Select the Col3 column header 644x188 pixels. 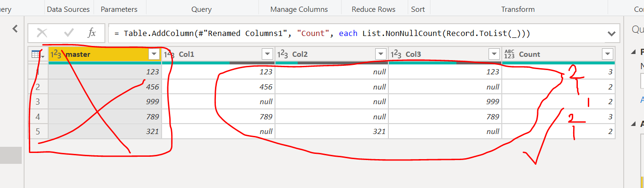click(445, 54)
